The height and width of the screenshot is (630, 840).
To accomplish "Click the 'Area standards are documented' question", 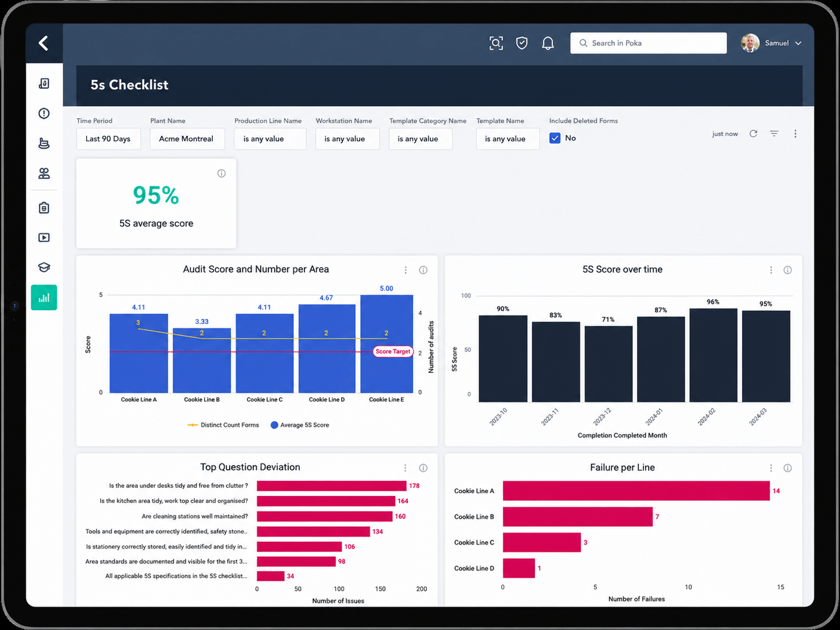I will coord(166,562).
